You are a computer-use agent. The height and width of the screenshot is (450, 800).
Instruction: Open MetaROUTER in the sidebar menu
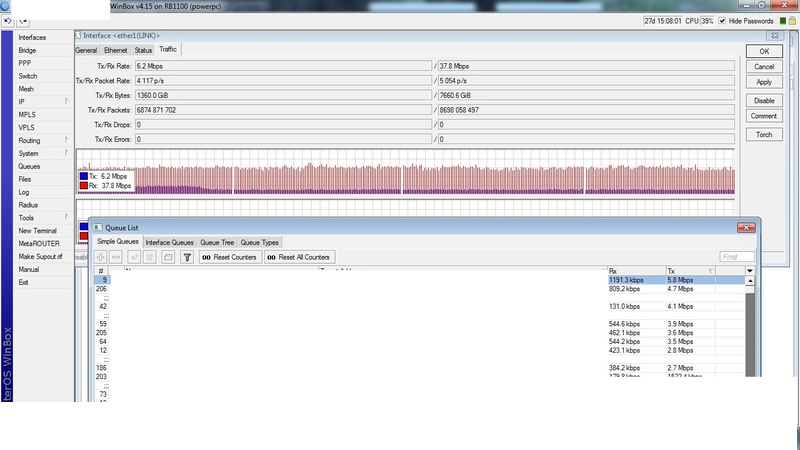[39, 243]
